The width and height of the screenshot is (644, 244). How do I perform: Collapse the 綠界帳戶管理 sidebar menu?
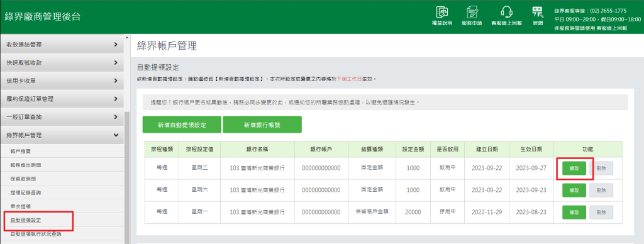click(62, 135)
